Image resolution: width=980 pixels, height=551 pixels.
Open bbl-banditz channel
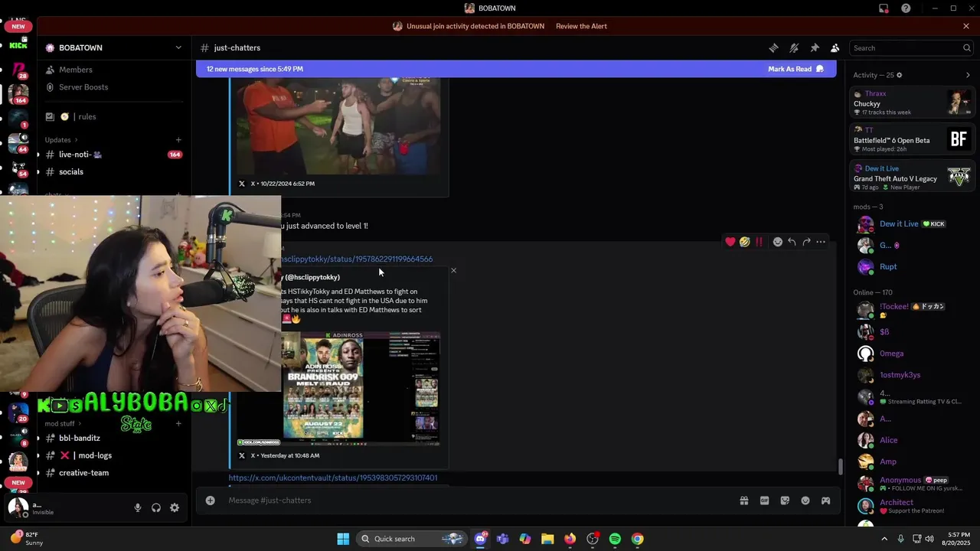pos(114,438)
